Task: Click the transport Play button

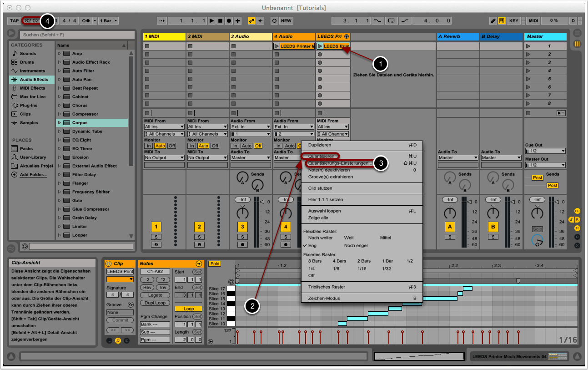Action: (x=211, y=21)
